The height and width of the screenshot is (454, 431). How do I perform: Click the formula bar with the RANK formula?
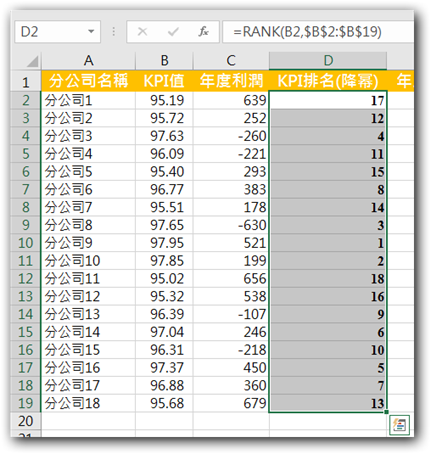[318, 32]
